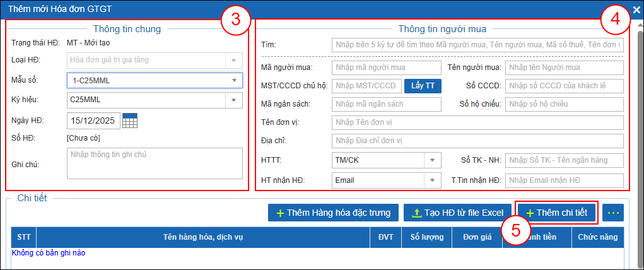Viewport: 644px width, 270px height.
Task: Expand the Mẫu số dropdown
Action: click(235, 80)
